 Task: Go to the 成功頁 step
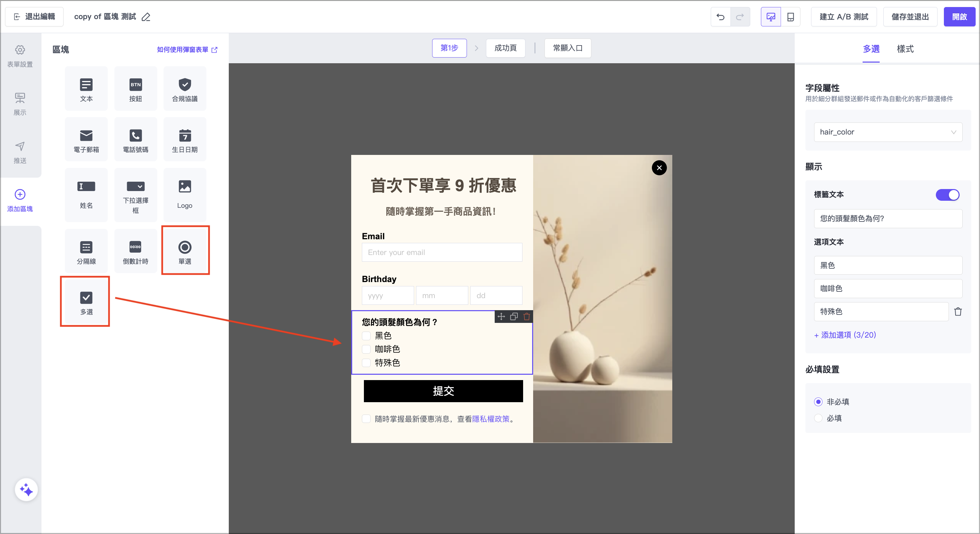click(505, 48)
